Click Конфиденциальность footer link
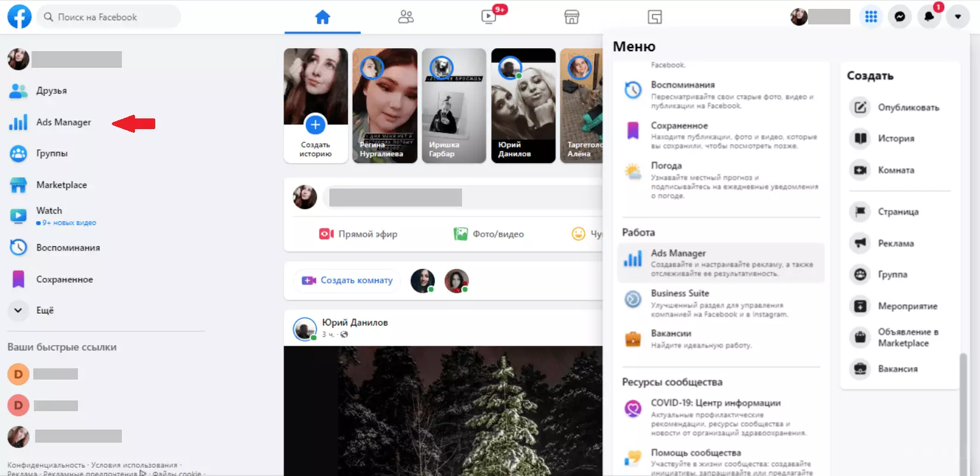The image size is (980, 476). tap(46, 465)
